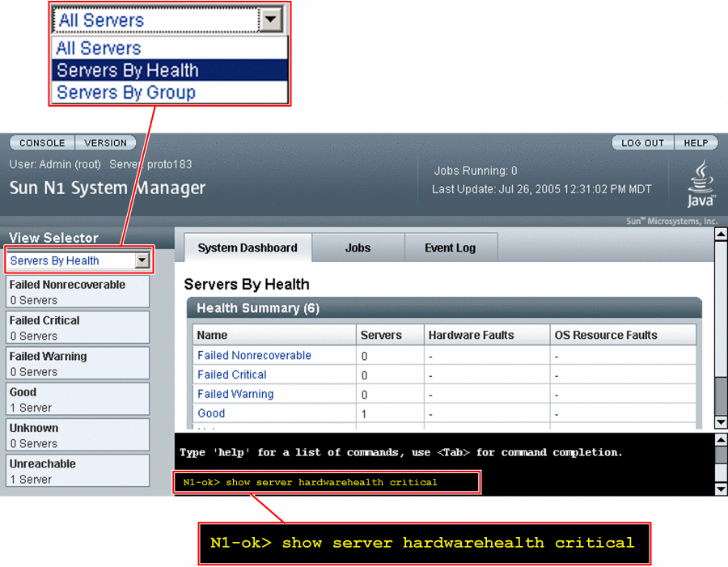Switch to the Jobs tab
728x567 pixels.
[358, 248]
